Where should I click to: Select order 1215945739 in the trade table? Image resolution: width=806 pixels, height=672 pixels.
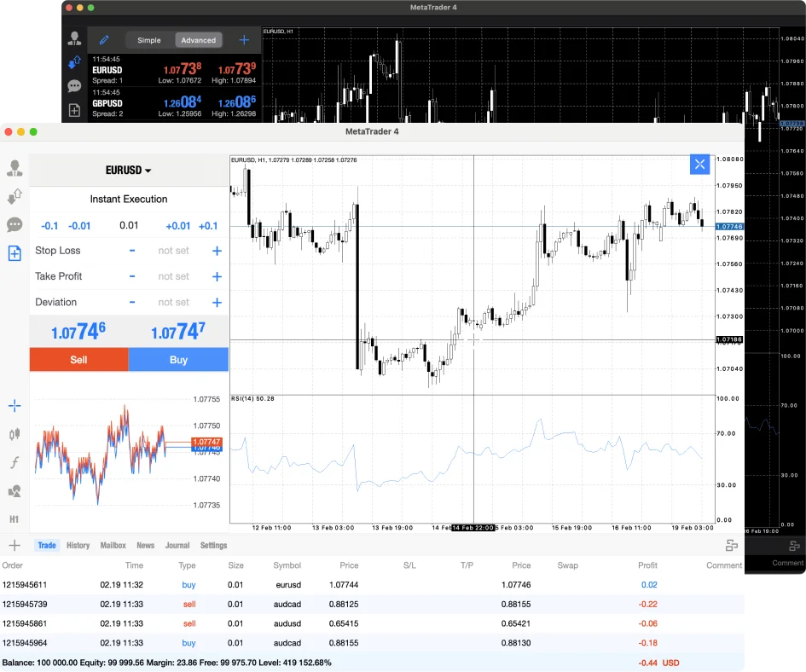372,604
